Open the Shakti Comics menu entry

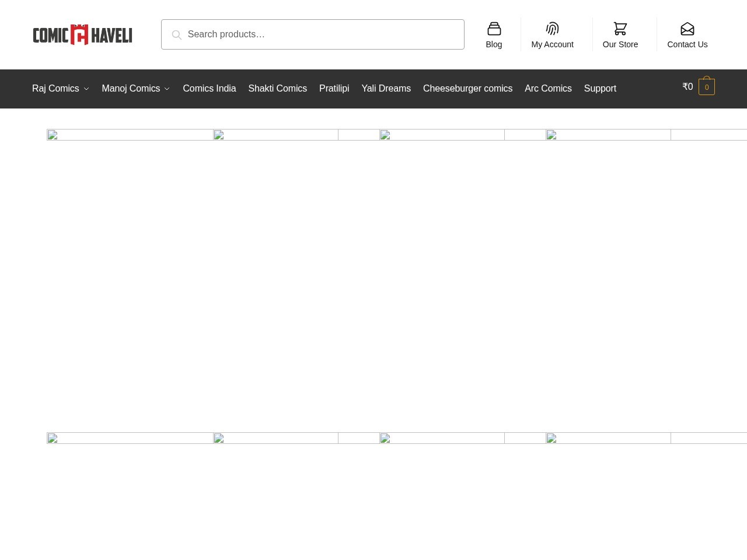coord(278,89)
